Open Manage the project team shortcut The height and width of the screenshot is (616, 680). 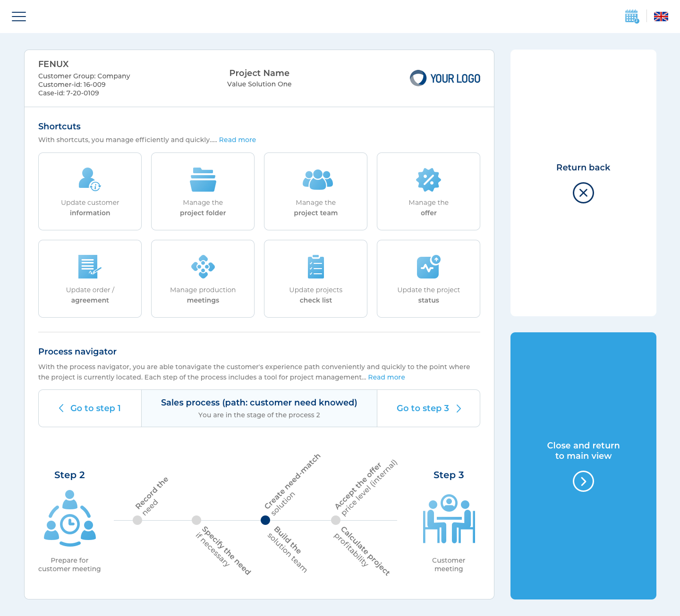click(315, 191)
